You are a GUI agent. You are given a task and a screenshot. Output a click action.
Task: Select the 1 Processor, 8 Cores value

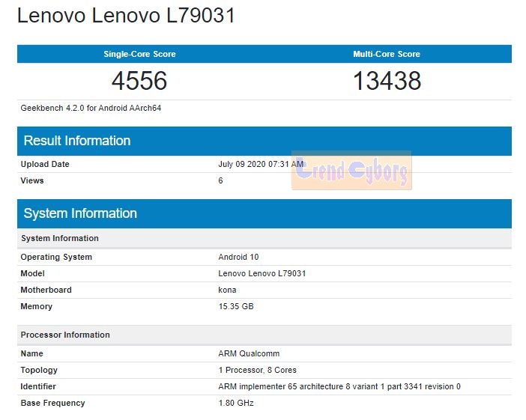click(x=258, y=370)
